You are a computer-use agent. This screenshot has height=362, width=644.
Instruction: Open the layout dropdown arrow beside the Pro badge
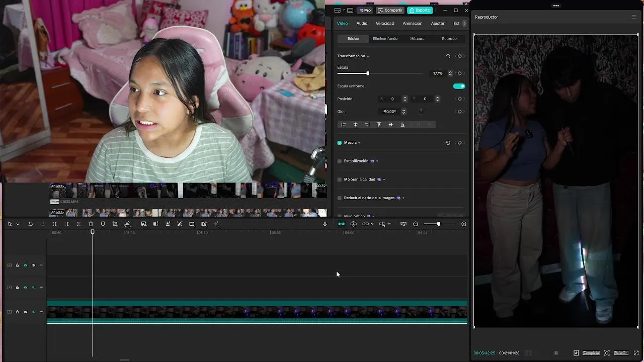coord(344,10)
